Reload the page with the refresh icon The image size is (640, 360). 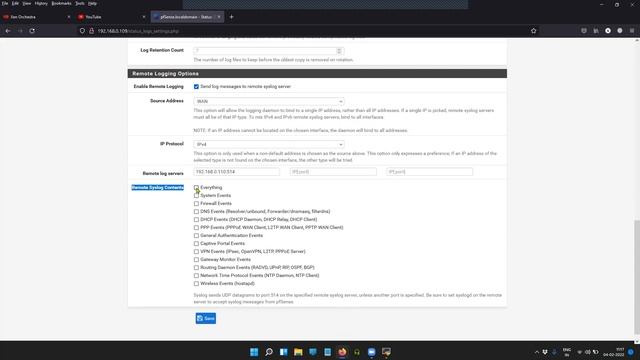(x=32, y=31)
